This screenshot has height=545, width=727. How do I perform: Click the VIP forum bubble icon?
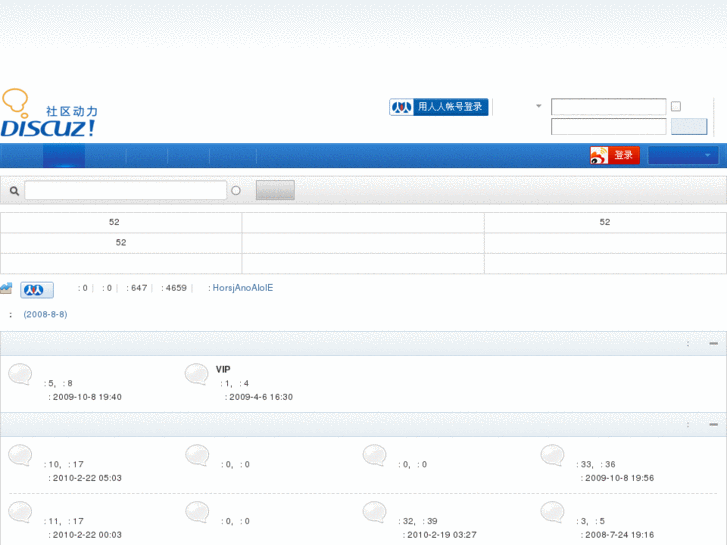pos(197,374)
